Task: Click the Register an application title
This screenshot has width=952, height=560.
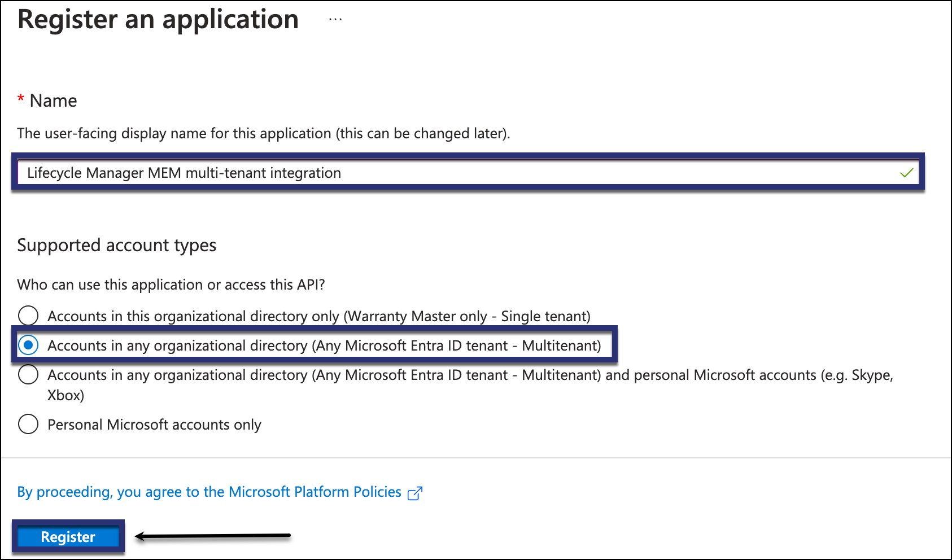Action: 158,20
